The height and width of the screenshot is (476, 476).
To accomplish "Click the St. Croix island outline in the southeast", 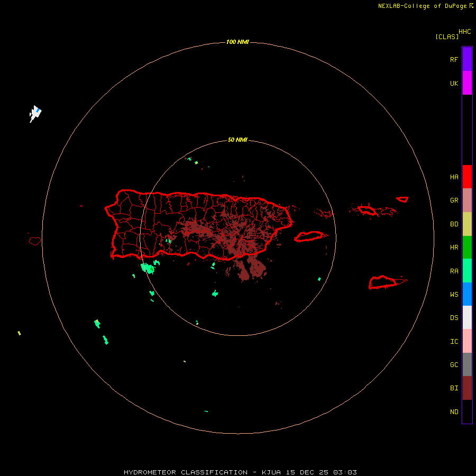I will pyautogui.click(x=383, y=282).
